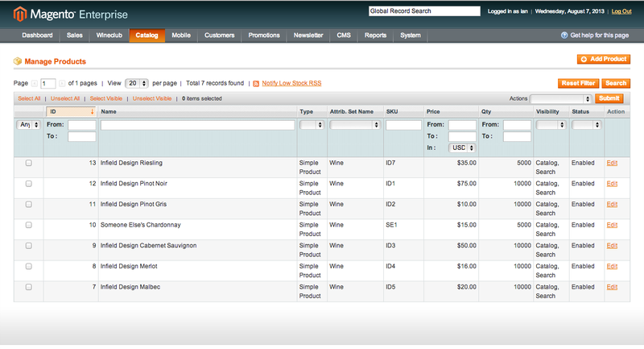Click the Name filter field
The width and height of the screenshot is (644, 349).
197,125
